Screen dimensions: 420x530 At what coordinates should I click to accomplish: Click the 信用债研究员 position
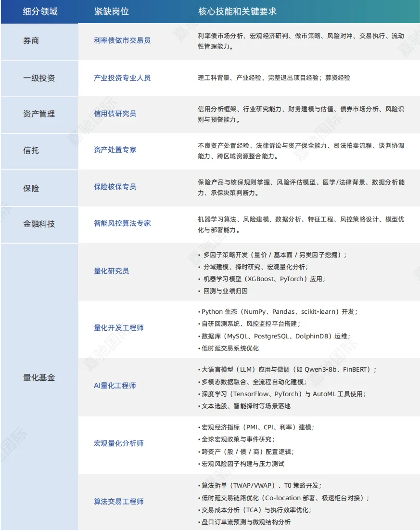tap(115, 114)
